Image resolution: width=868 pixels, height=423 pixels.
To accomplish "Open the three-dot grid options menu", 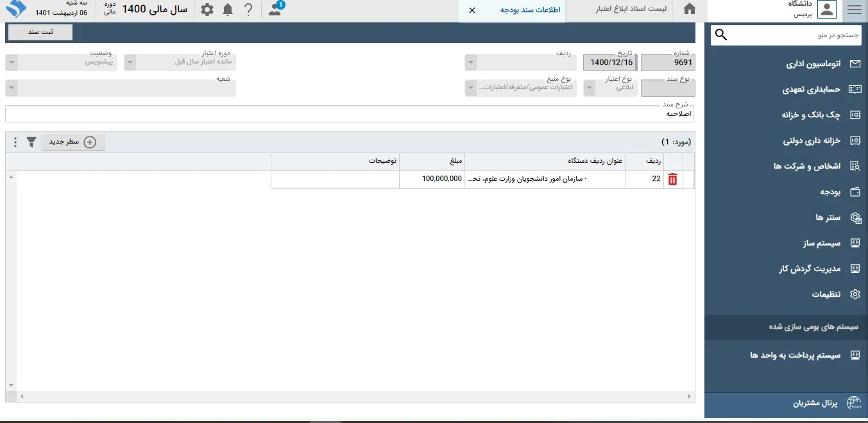I will [15, 142].
